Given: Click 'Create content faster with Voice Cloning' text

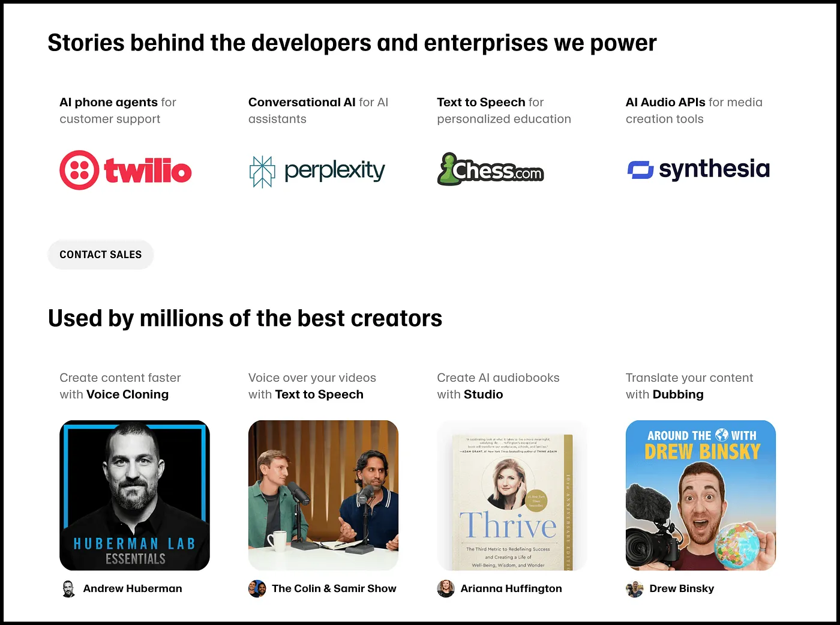Looking at the screenshot, I should (x=120, y=386).
